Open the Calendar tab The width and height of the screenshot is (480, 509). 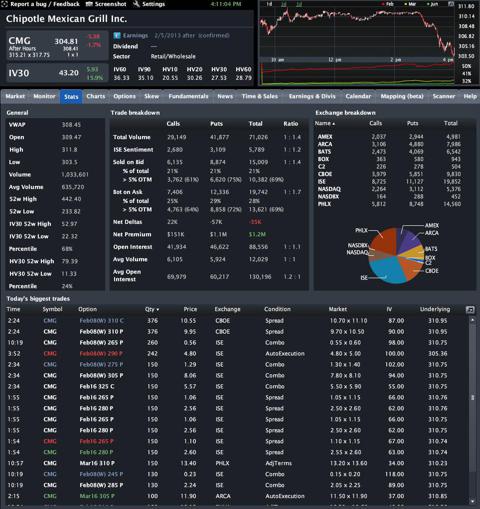[x=358, y=96]
